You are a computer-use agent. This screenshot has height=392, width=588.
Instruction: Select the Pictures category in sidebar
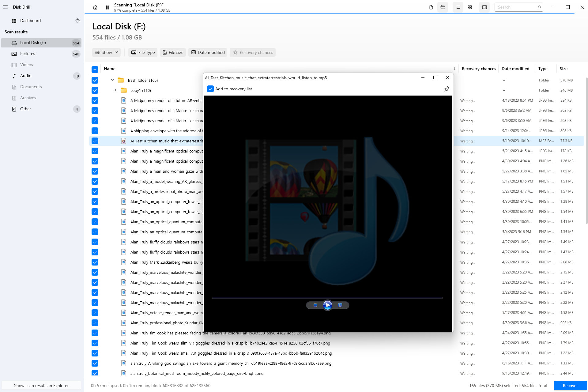[x=27, y=53]
